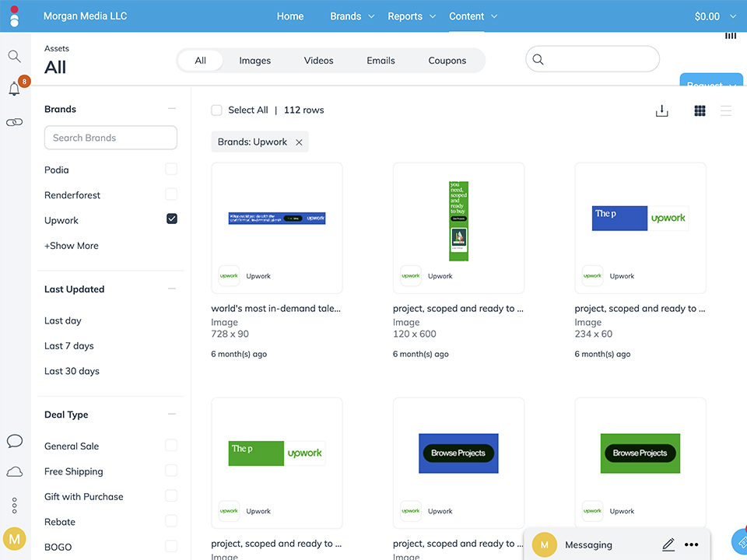Open the green The p Upwork thumbnail
Image resolution: width=747 pixels, height=560 pixels.
(x=277, y=453)
